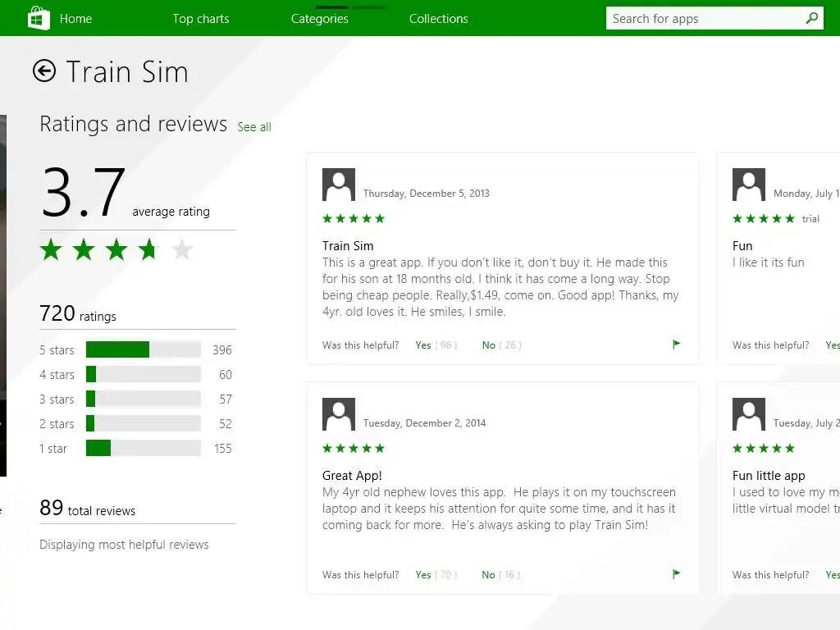This screenshot has width=840, height=630.
Task: Click five-star rating on Great App! review
Action: (x=354, y=449)
